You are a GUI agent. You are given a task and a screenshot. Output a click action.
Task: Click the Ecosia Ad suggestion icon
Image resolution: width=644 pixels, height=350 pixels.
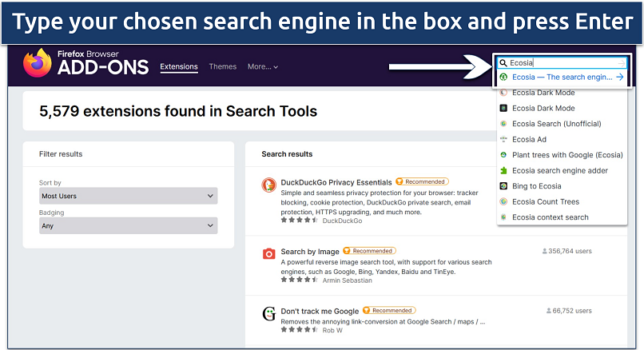point(503,139)
